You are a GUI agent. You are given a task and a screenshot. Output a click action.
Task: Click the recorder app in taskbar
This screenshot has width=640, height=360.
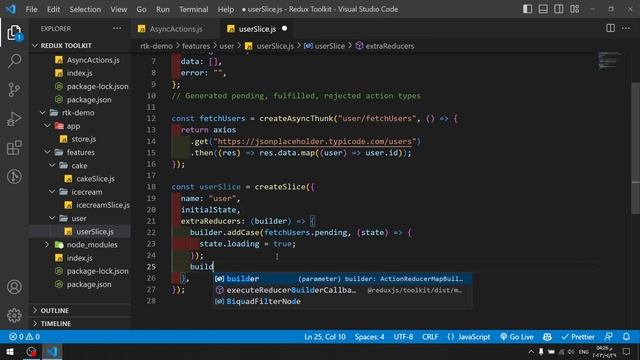(31, 351)
